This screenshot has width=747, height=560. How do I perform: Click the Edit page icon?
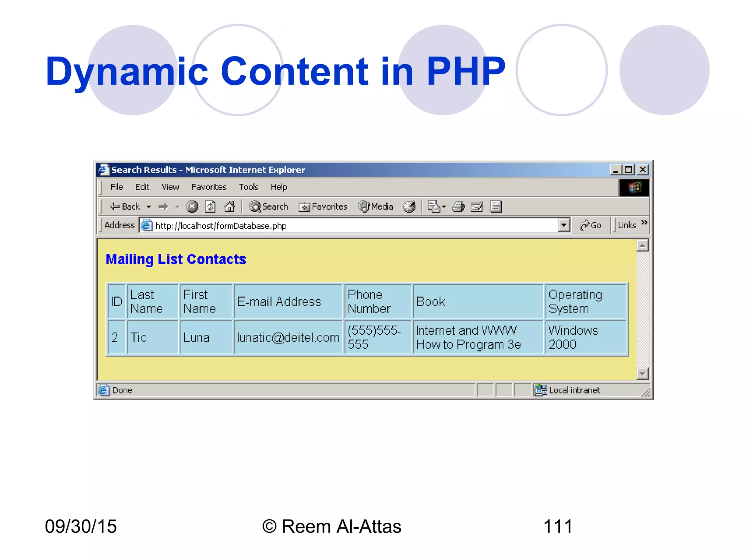[477, 207]
